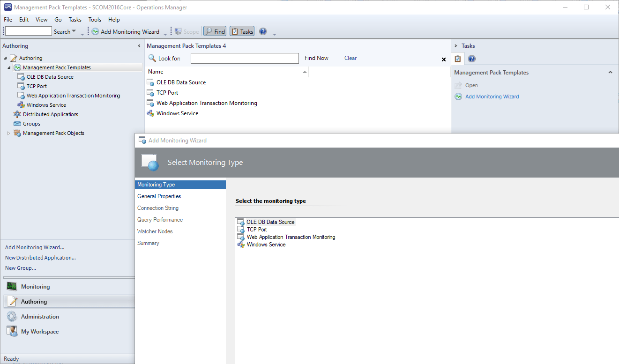Image resolution: width=619 pixels, height=364 pixels.
Task: Select TCP Port in Management Pack Templates list
Action: pyautogui.click(x=167, y=93)
